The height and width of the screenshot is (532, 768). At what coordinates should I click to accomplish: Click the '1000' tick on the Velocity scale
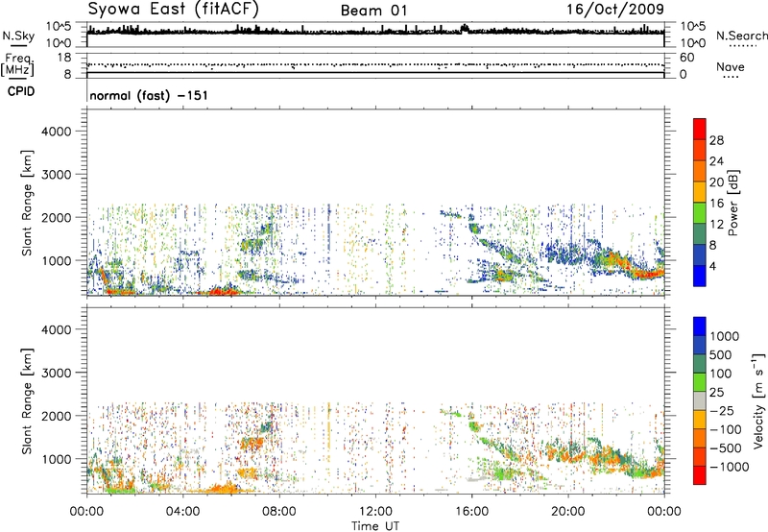pyautogui.click(x=724, y=336)
